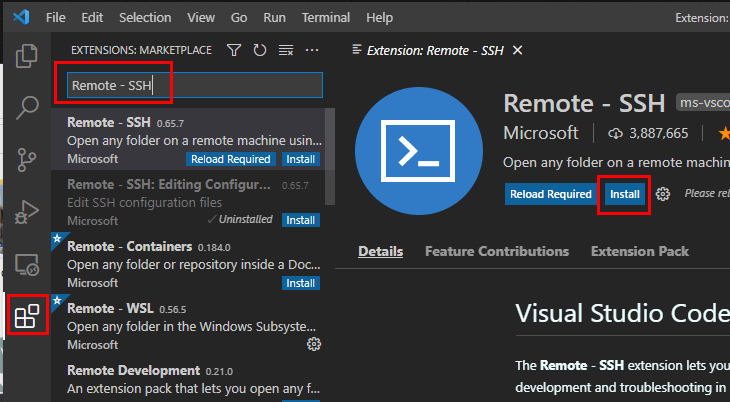Click the Remote - SSH terminal logo

[x=418, y=150]
